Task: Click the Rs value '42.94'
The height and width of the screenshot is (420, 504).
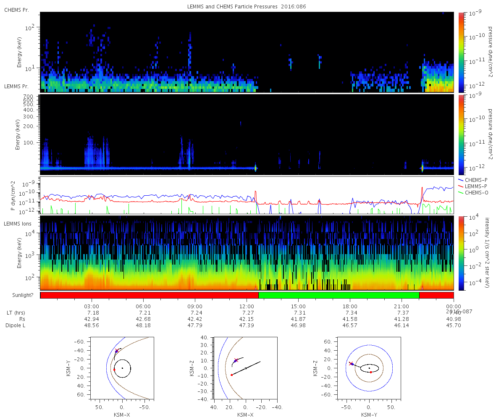Action: tap(92, 319)
